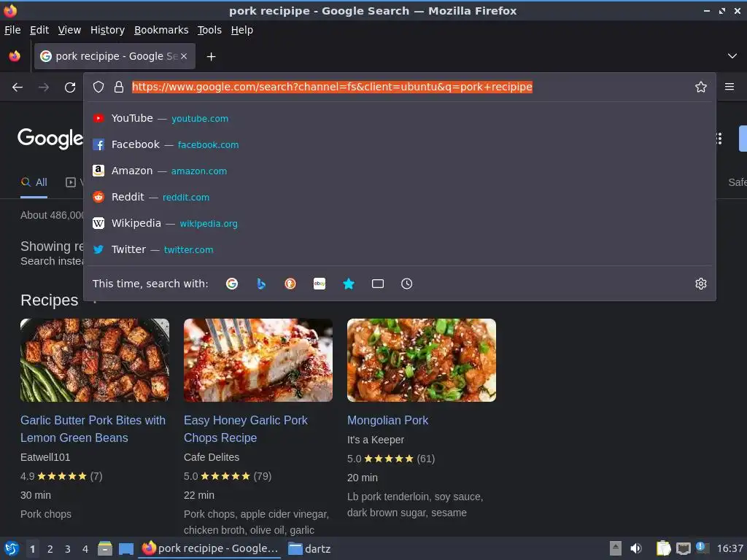
Task: Open the Tools menu
Action: click(x=209, y=30)
